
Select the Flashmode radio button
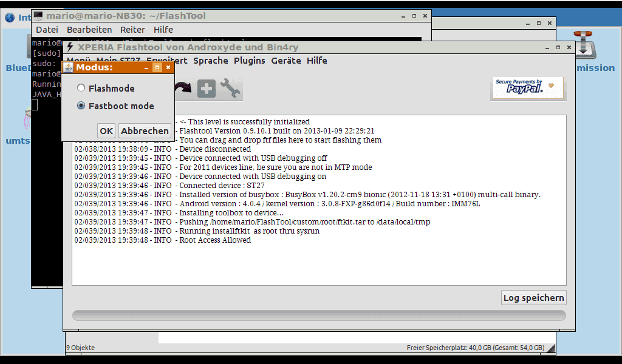click(x=81, y=88)
